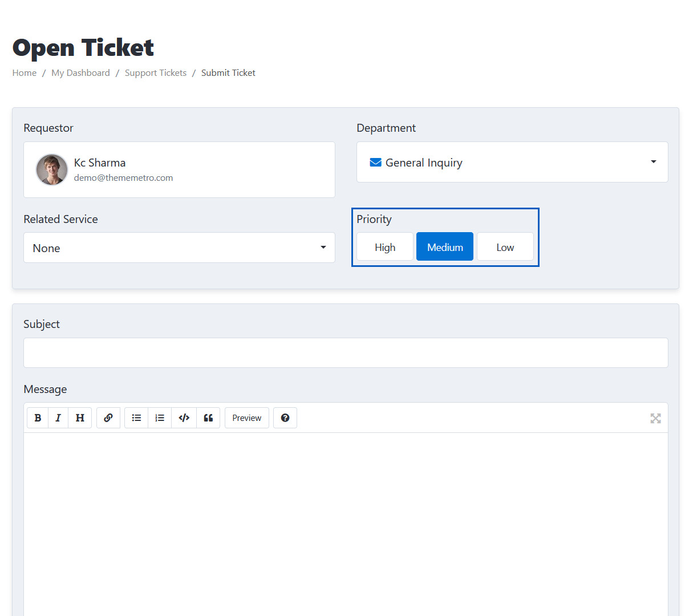The width and height of the screenshot is (685, 616).
Task: Set ticket priority to High
Action: click(385, 247)
